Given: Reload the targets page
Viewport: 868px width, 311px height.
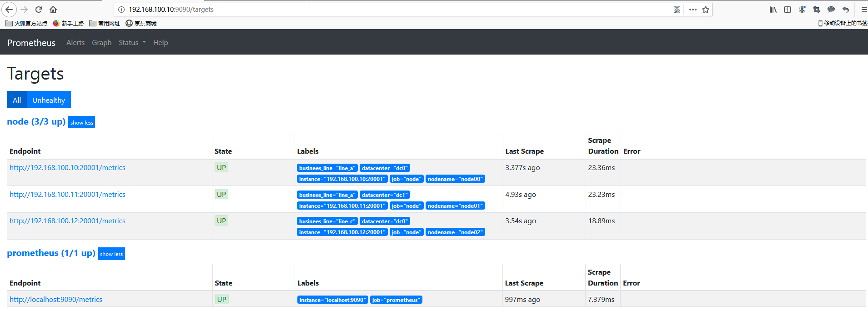Looking at the screenshot, I should click(39, 10).
